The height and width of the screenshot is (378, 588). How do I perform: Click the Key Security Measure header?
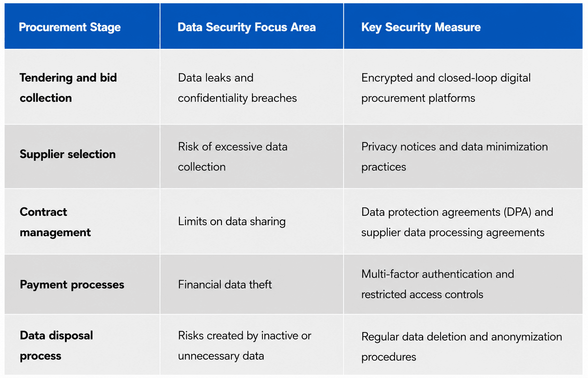click(x=421, y=27)
